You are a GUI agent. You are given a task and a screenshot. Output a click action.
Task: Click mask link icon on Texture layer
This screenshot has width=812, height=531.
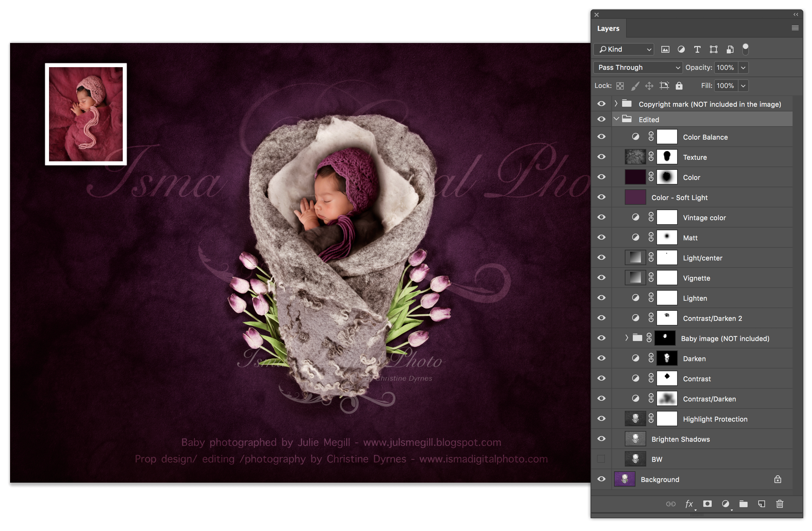pos(651,157)
